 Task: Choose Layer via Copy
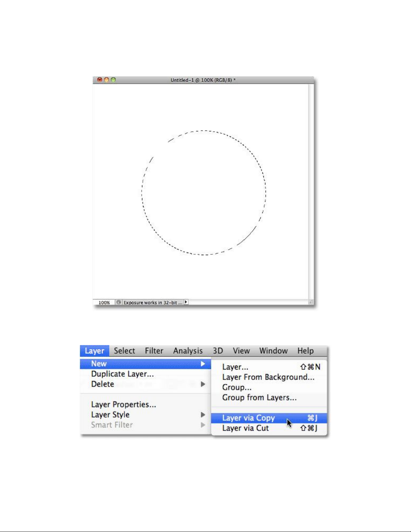pos(249,418)
